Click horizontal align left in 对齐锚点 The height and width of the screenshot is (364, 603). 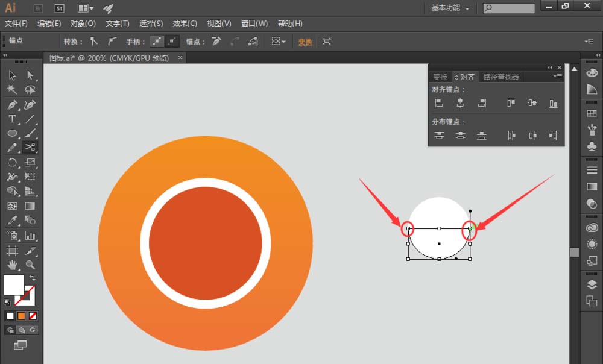pyautogui.click(x=439, y=103)
